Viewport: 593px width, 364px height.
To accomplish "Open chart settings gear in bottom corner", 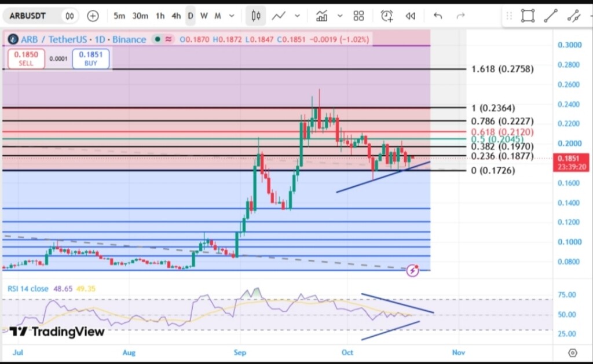I will click(x=573, y=352).
